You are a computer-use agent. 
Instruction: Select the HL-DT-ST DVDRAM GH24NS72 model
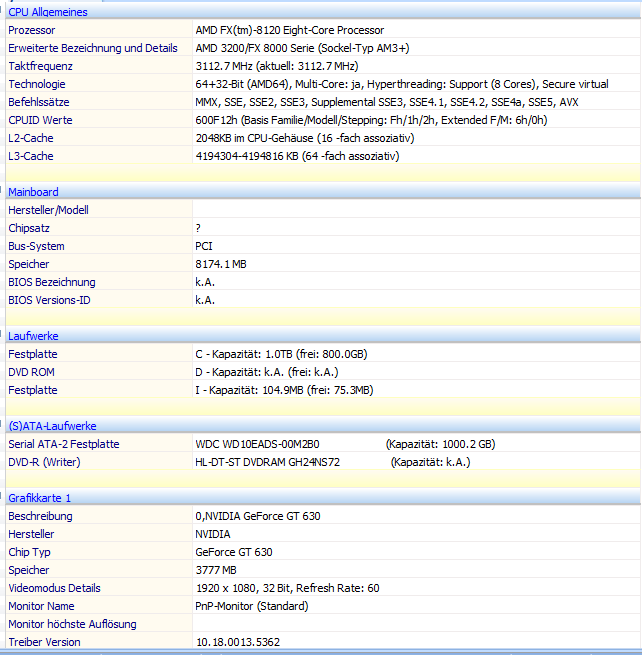(267, 462)
